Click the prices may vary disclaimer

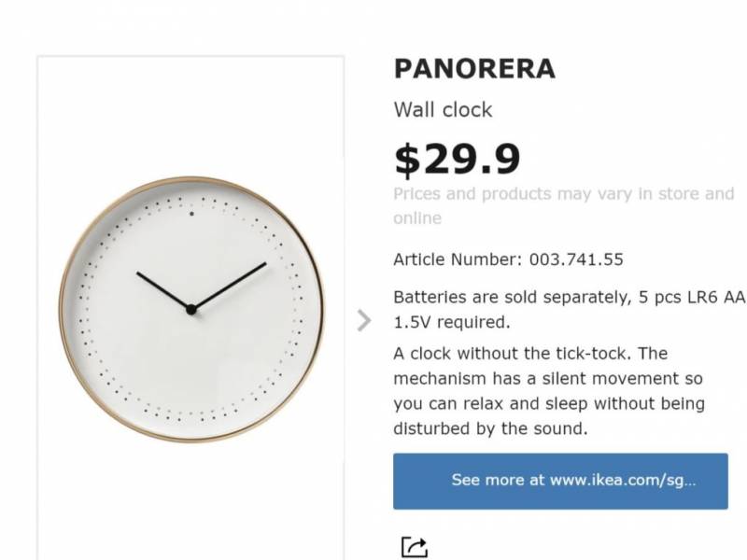click(x=563, y=195)
